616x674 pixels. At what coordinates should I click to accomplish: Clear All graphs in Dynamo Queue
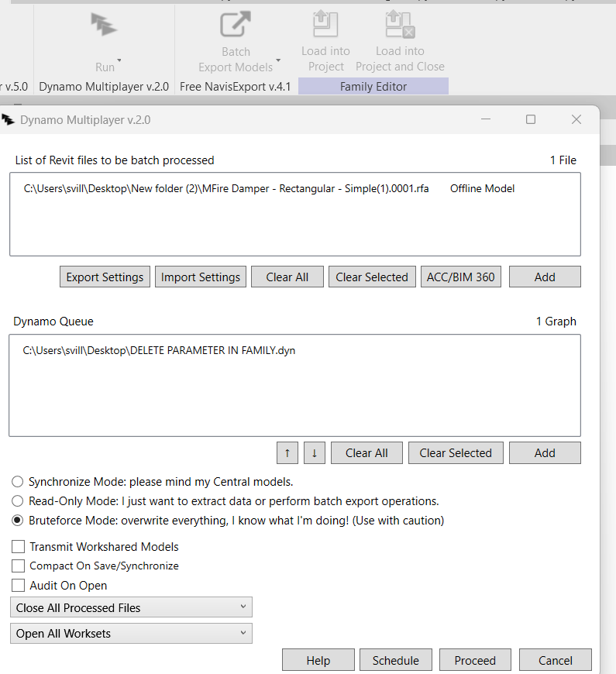coord(367,453)
